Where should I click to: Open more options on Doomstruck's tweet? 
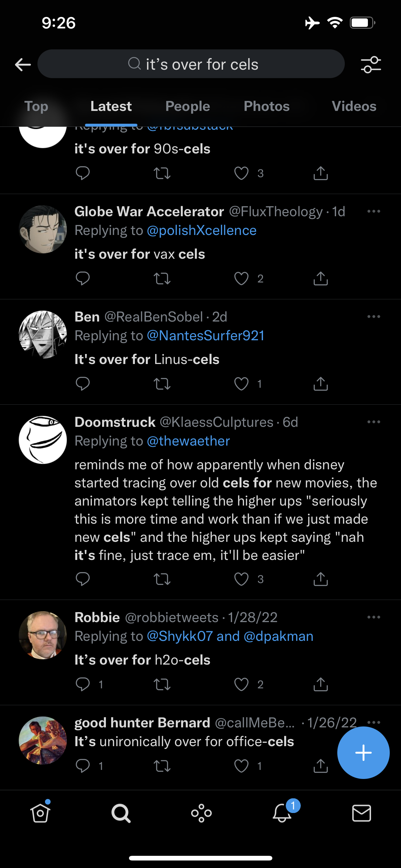click(374, 422)
